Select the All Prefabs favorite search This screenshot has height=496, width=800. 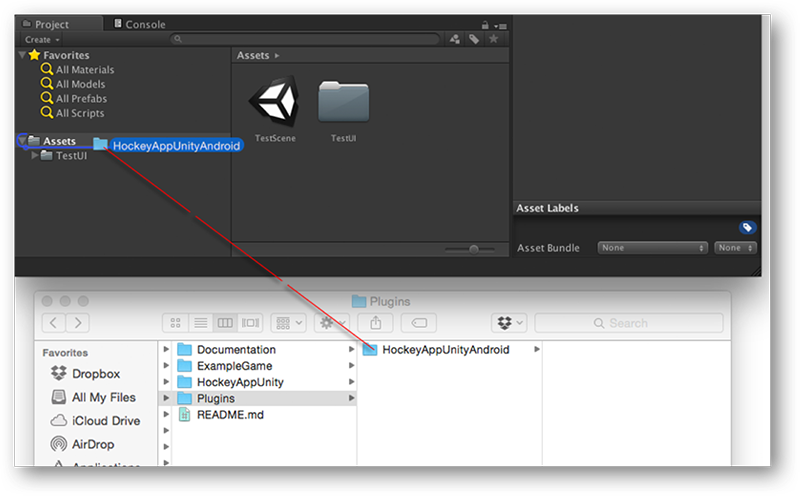pos(74,98)
